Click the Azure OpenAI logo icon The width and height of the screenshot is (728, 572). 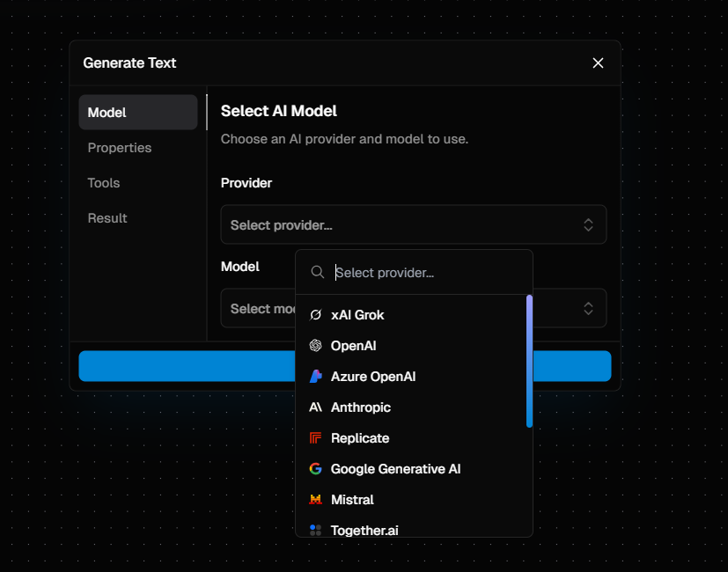pos(315,377)
